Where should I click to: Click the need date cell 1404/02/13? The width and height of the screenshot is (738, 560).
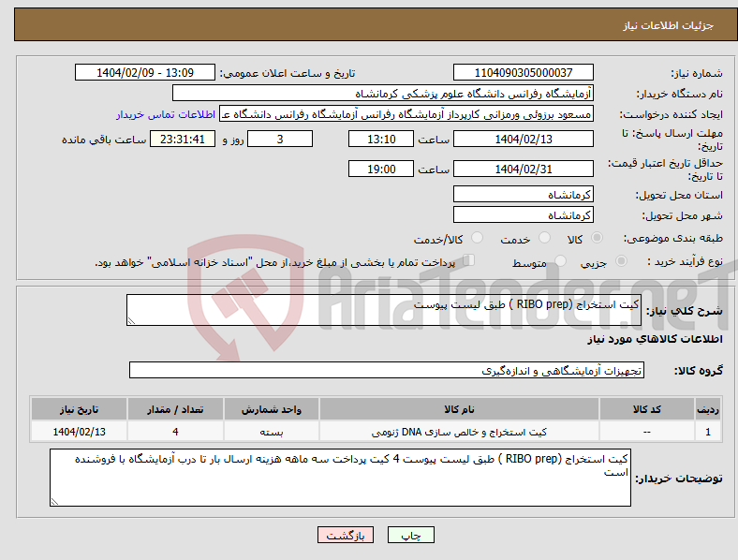[79, 432]
